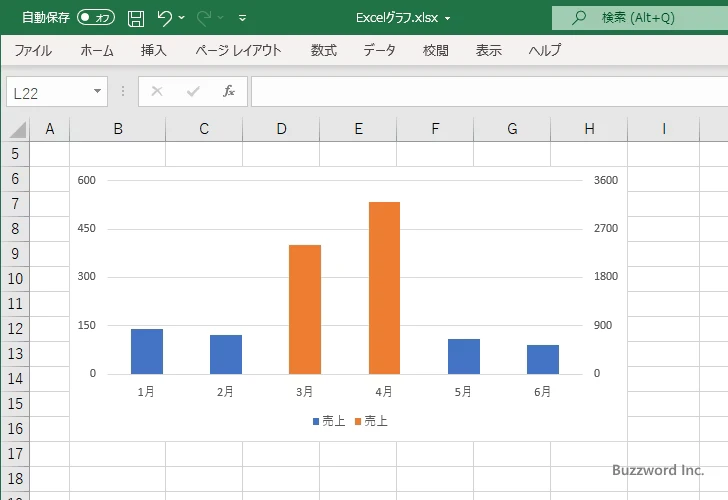Viewport: 728px width, 500px height.
Task: Switch to the データ ribbon tab
Action: point(379,50)
